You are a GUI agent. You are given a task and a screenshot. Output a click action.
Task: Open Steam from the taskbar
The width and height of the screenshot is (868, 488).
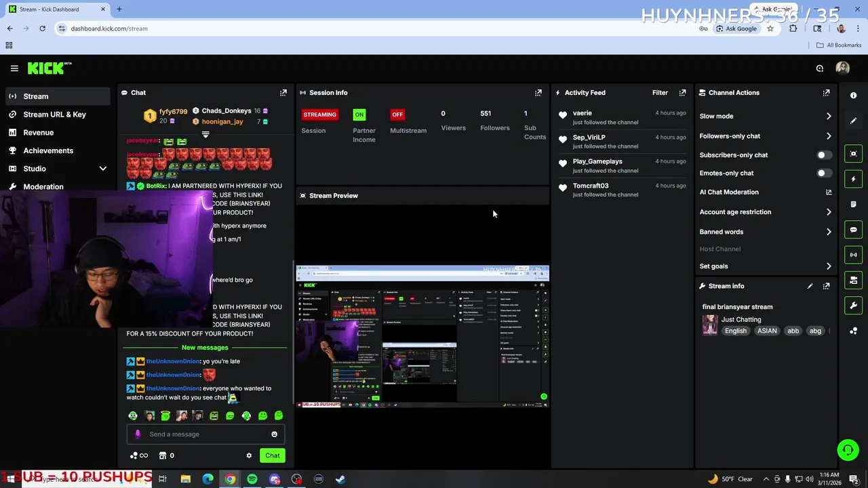pos(340,479)
